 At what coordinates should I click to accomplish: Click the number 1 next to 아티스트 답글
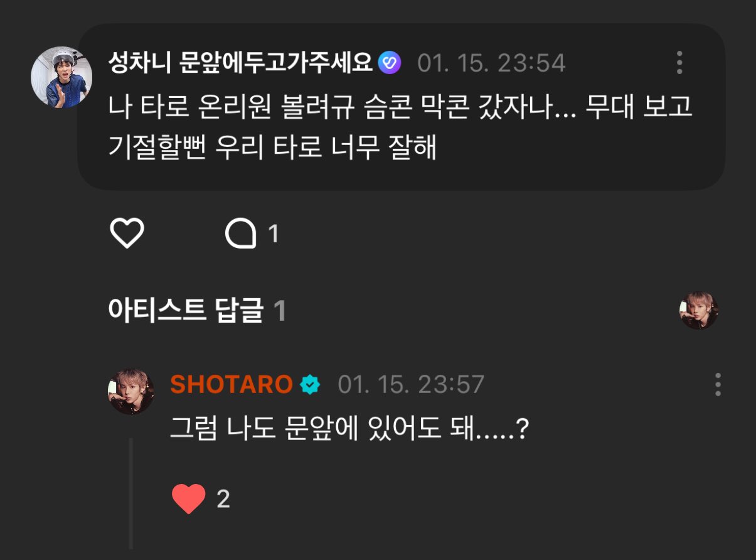(x=280, y=310)
